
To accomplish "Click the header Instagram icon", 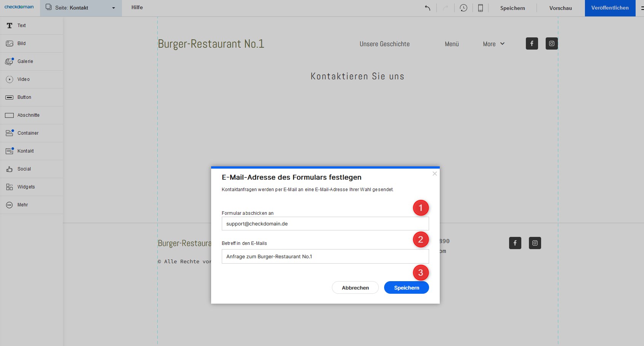I will coord(551,43).
